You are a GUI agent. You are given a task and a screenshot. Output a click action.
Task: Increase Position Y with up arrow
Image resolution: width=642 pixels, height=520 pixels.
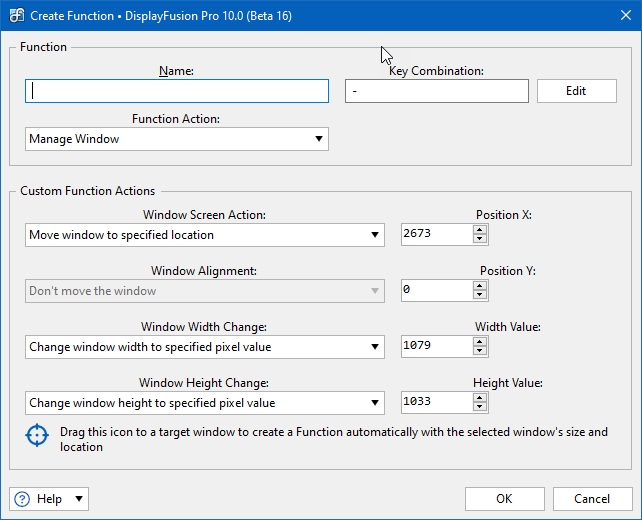point(480,286)
